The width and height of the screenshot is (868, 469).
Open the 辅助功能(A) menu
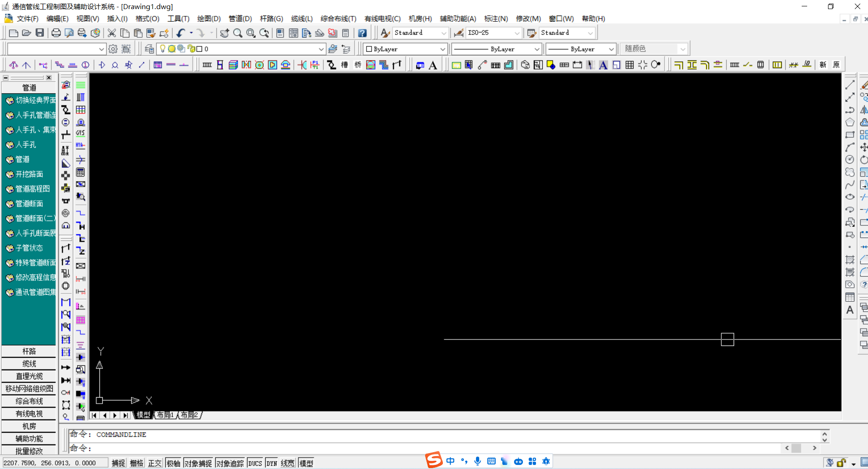(457, 19)
